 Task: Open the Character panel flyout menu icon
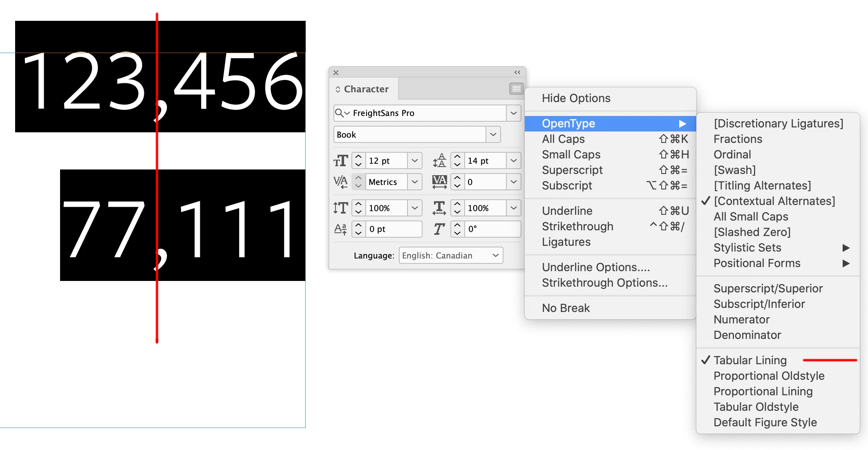tap(516, 89)
